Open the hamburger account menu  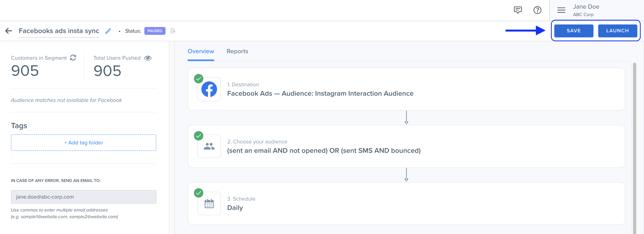pos(561,10)
